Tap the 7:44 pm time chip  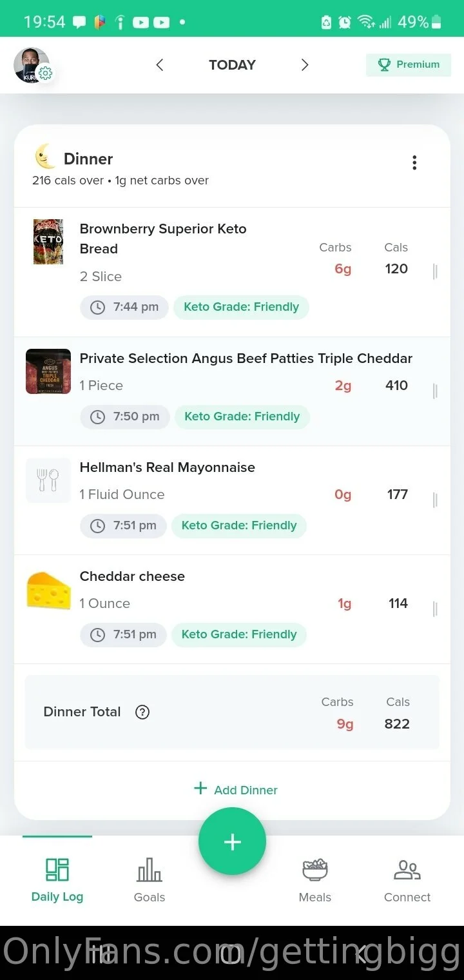pos(124,307)
